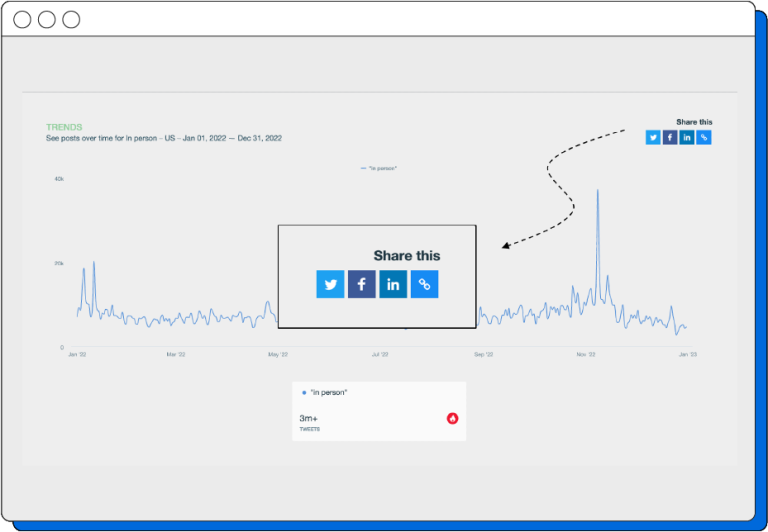
Task: Share to Twitter using the small top-right icon
Action: coord(653,137)
